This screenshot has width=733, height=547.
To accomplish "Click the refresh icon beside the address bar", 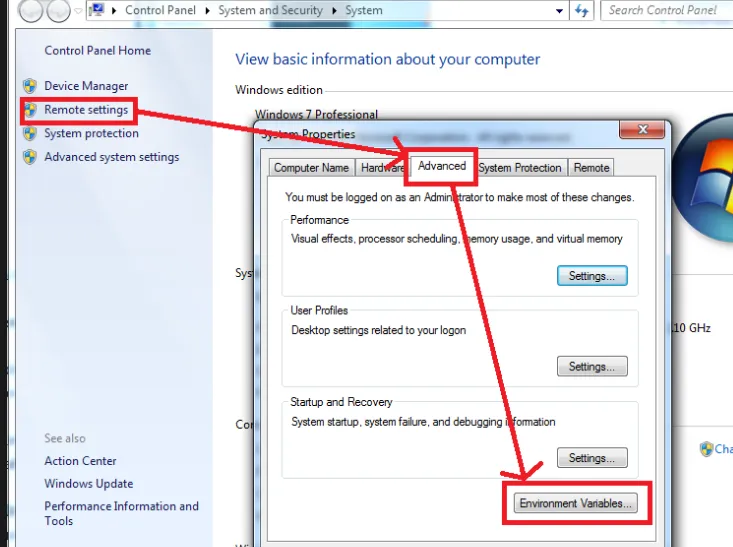I will (582, 10).
